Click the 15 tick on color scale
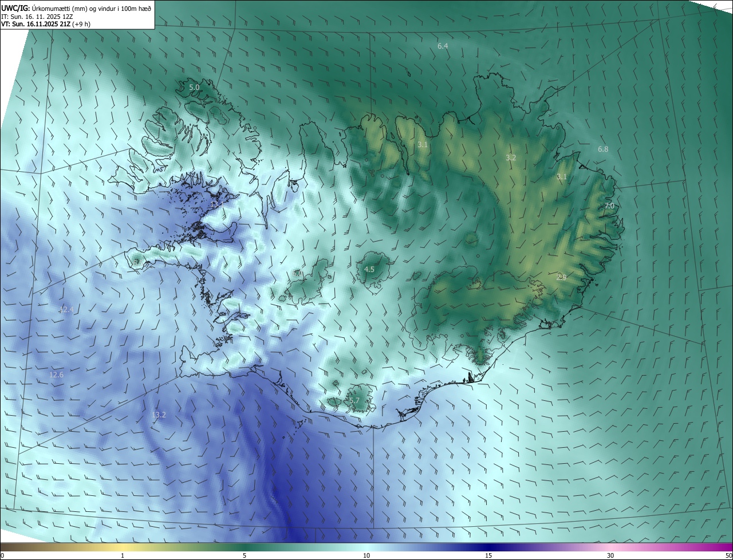Viewport: 733px width, 560px height. pyautogui.click(x=488, y=555)
